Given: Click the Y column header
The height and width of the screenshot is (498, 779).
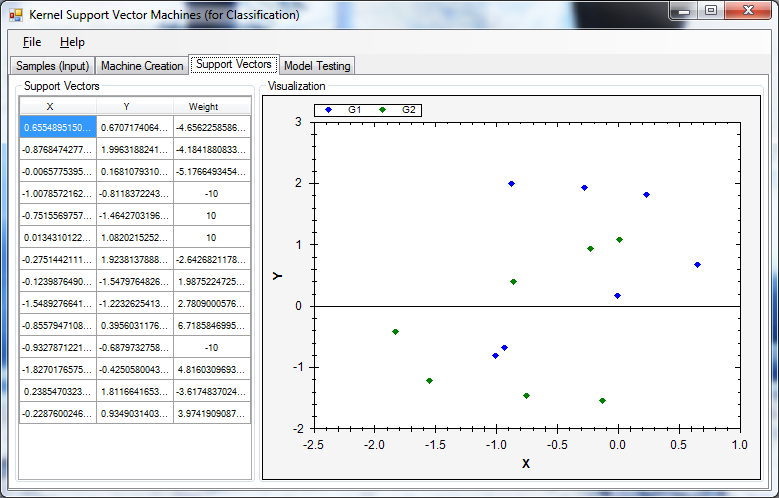Looking at the screenshot, I should pos(127,106).
